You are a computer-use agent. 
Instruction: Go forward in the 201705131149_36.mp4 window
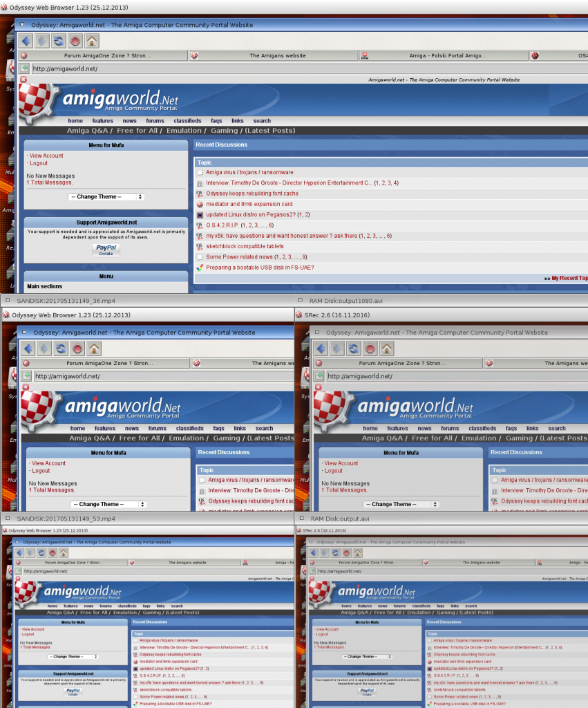pyautogui.click(x=45, y=348)
